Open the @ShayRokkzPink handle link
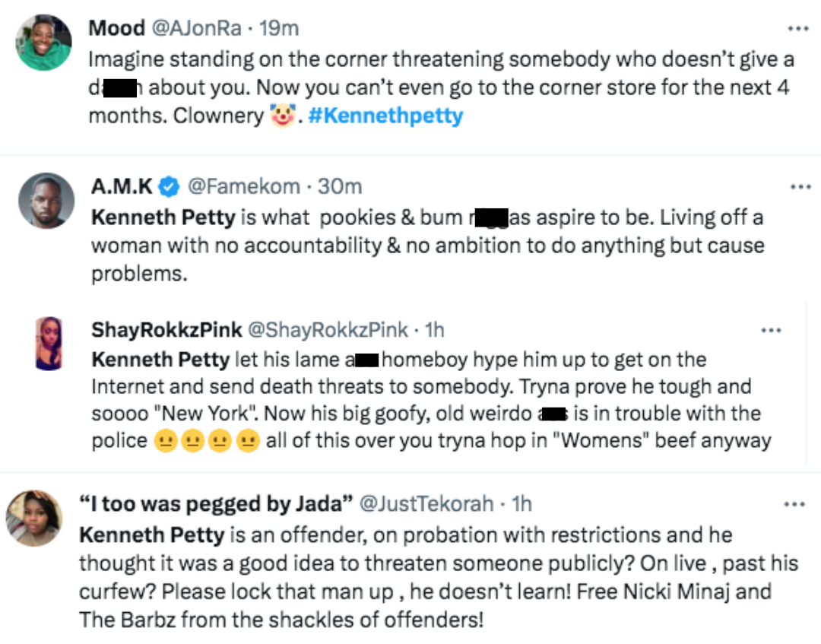Image resolution: width=821 pixels, height=644 pixels. click(328, 330)
